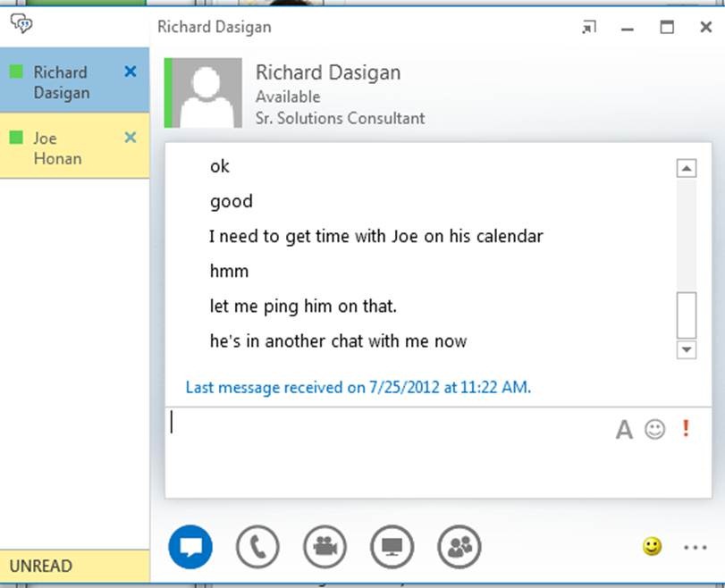Set message high importance with exclamation icon
This screenshot has width=725, height=588.
[x=686, y=430]
